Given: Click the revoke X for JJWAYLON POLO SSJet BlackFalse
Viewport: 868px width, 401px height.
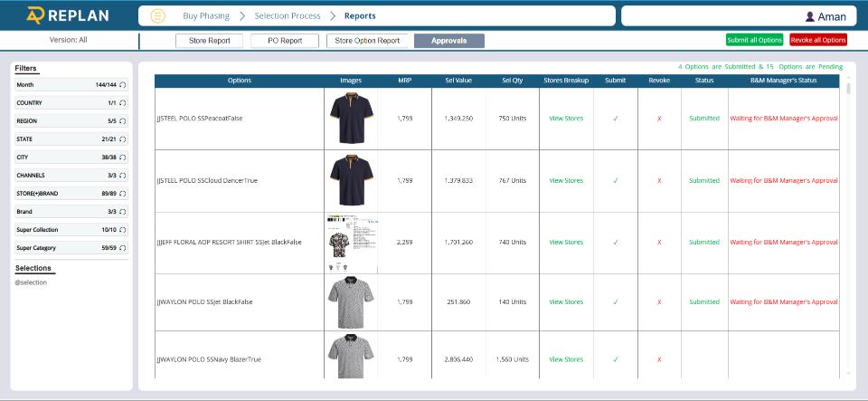Looking at the screenshot, I should point(659,302).
